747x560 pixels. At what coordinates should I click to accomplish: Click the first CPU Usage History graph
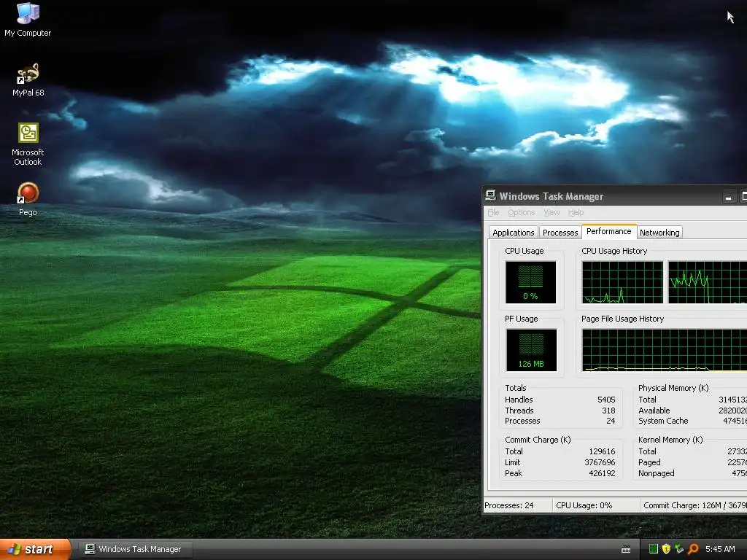(x=622, y=282)
